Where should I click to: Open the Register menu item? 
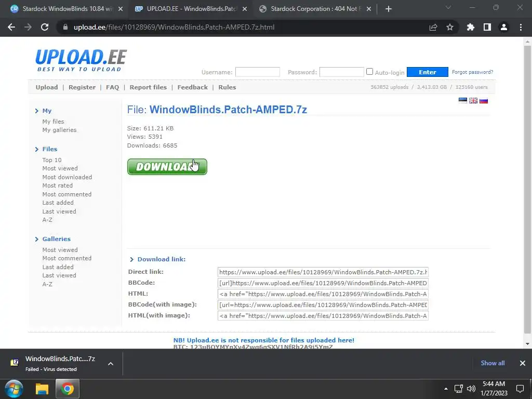(x=82, y=87)
